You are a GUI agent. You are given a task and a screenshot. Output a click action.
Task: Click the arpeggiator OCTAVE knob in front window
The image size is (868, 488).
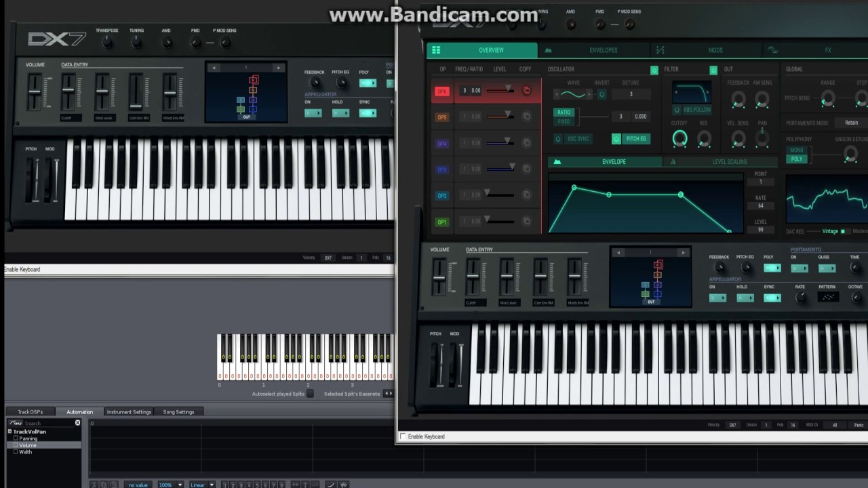coord(855,298)
